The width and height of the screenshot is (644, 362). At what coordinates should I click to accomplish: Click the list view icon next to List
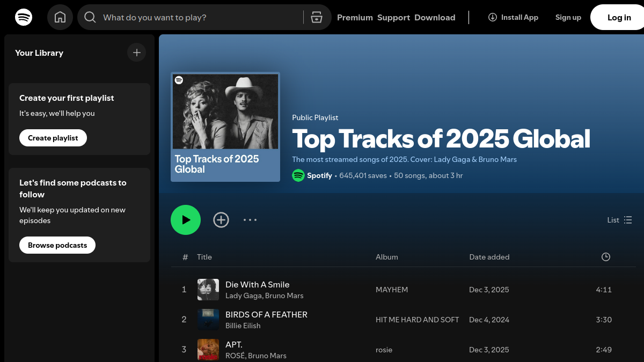click(628, 220)
